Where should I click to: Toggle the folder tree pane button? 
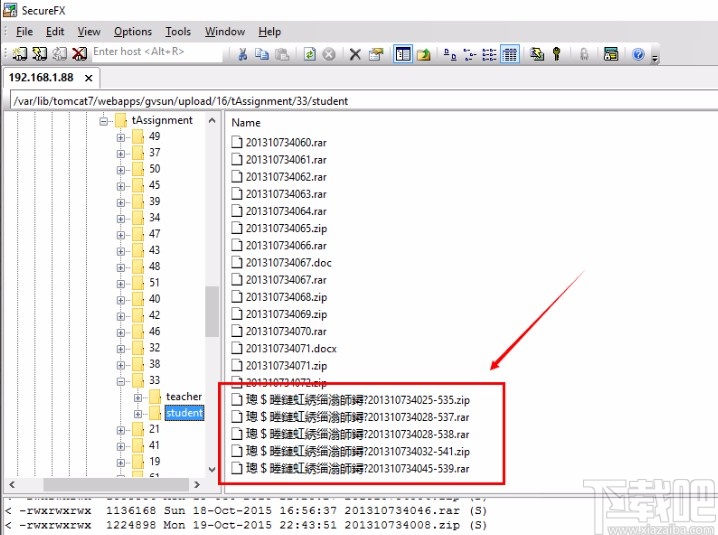click(x=402, y=53)
